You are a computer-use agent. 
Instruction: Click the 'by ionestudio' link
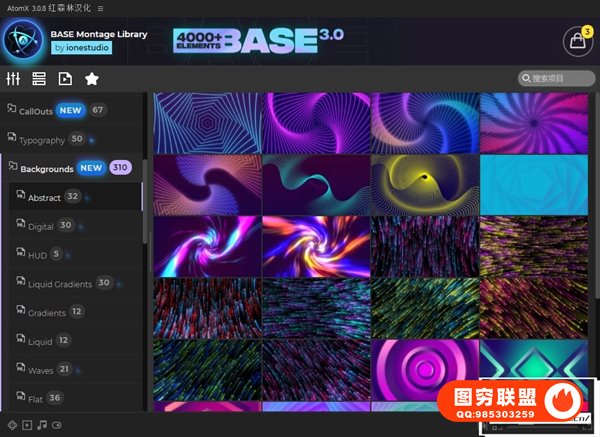83,47
